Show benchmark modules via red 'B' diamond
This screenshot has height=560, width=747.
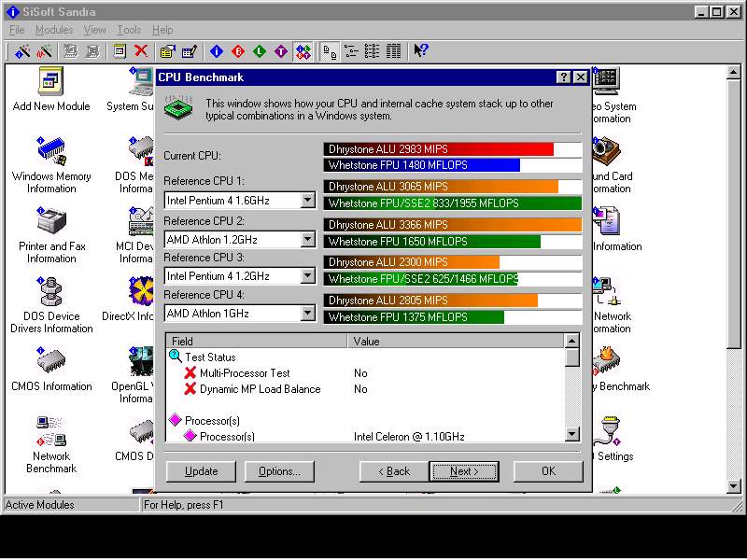238,51
